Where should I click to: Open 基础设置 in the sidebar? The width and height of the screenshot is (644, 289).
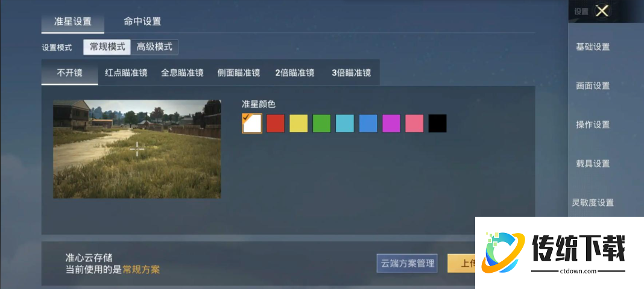[x=593, y=47]
